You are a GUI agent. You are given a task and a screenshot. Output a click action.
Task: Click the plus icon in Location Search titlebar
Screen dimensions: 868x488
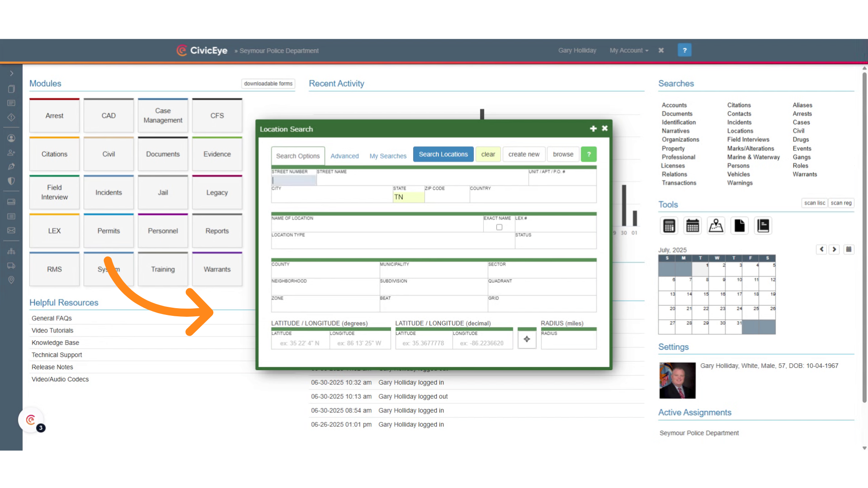(x=593, y=129)
